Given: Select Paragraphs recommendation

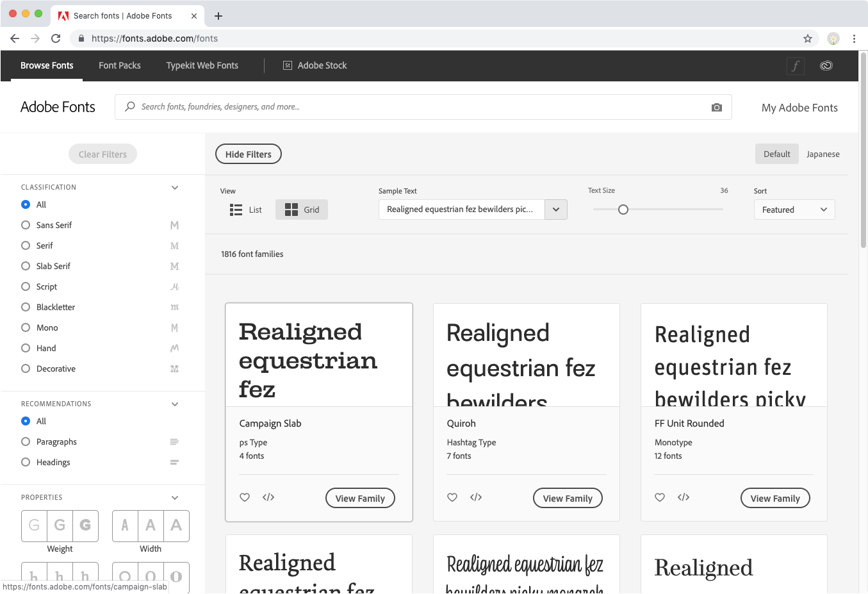Looking at the screenshot, I should click(x=26, y=441).
